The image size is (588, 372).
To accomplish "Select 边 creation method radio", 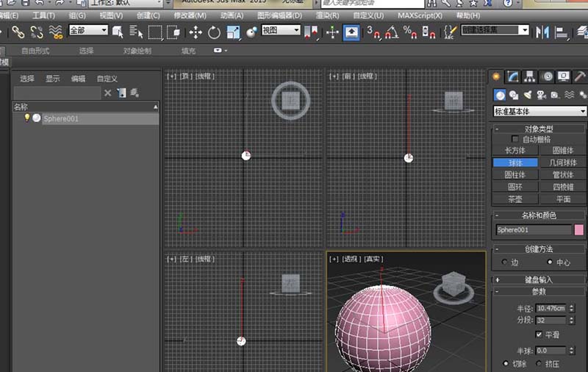I will 504,262.
